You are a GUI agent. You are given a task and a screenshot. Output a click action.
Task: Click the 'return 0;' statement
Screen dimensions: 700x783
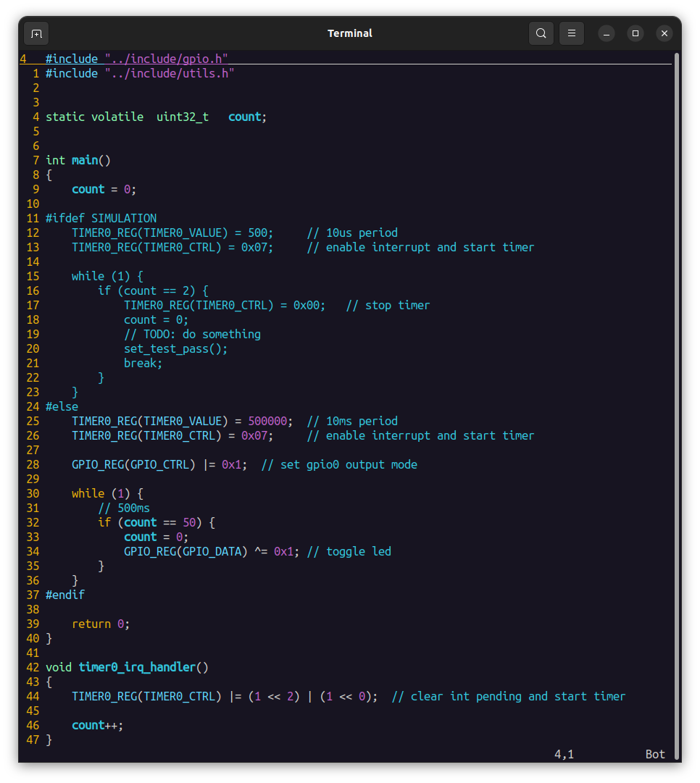pyautogui.click(x=101, y=624)
